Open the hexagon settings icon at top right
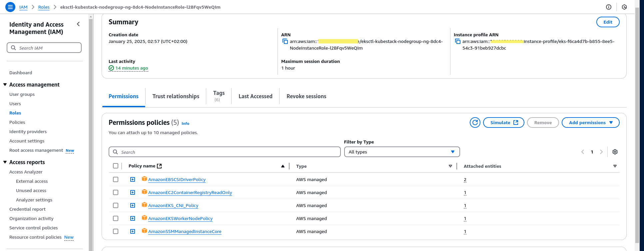Viewport: 644px width, 251px height. click(x=624, y=7)
